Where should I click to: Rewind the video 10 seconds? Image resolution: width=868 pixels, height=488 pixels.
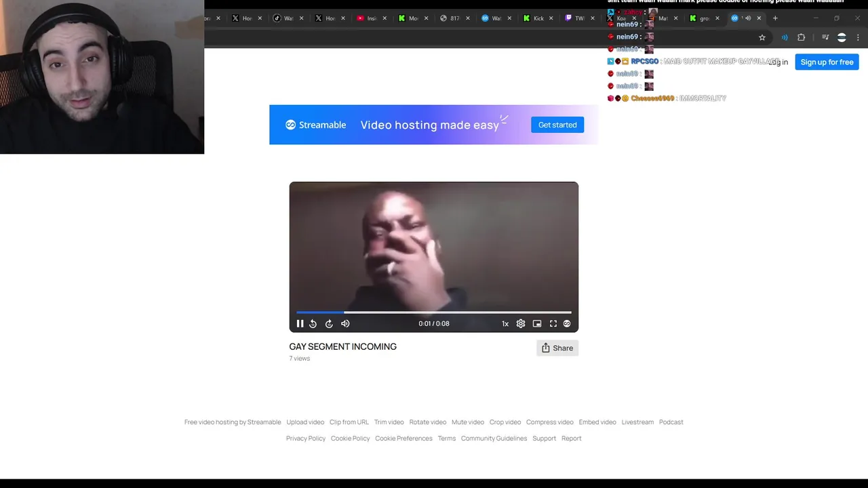point(313,324)
